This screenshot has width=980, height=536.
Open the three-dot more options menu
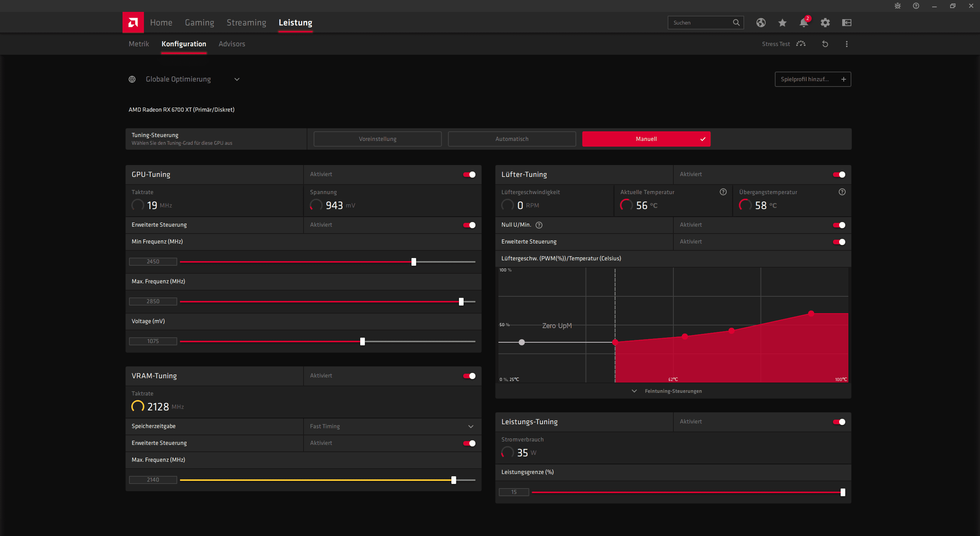coord(846,44)
